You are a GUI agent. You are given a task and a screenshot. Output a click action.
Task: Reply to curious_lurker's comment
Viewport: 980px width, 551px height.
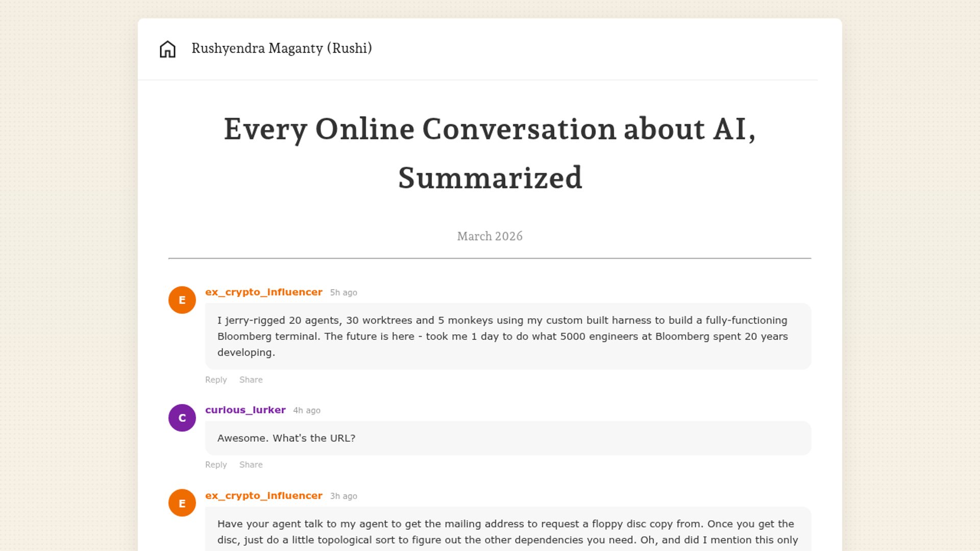pos(215,465)
